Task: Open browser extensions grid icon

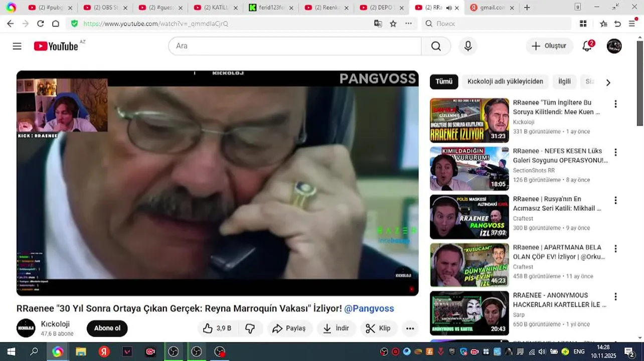Action: tap(583, 24)
